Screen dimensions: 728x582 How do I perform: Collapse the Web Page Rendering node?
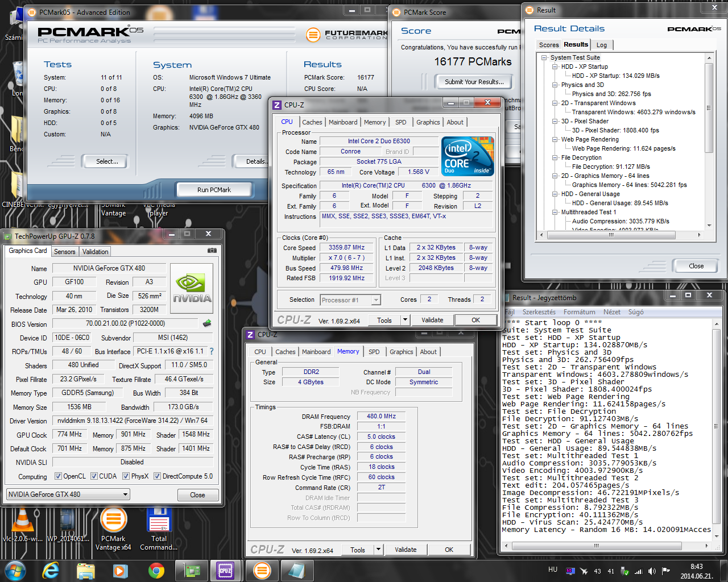(555, 139)
